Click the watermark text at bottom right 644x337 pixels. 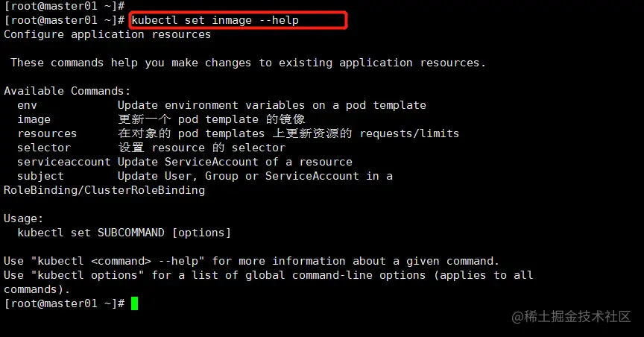571,316
